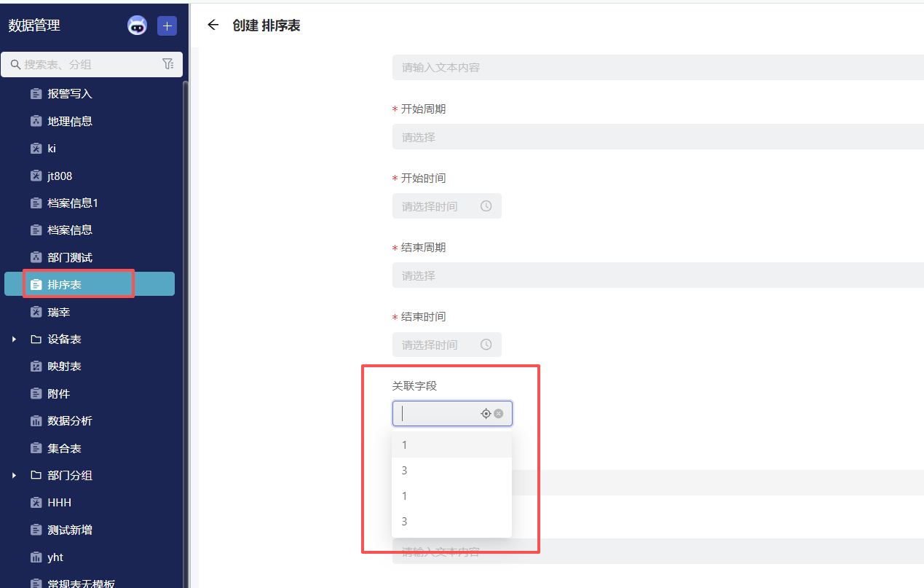Image resolution: width=924 pixels, height=588 pixels.
Task: Click the icon beside 档案信息1
Action: 36,203
